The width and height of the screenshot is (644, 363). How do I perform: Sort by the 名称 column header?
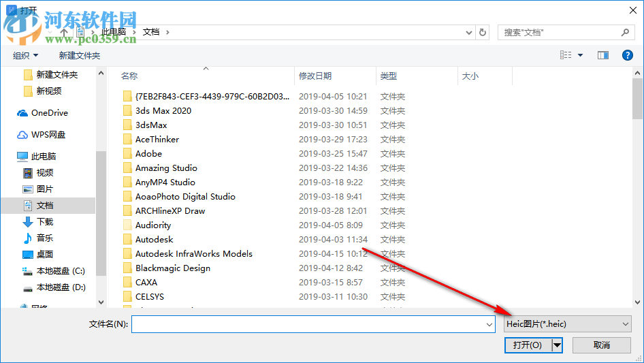[129, 76]
